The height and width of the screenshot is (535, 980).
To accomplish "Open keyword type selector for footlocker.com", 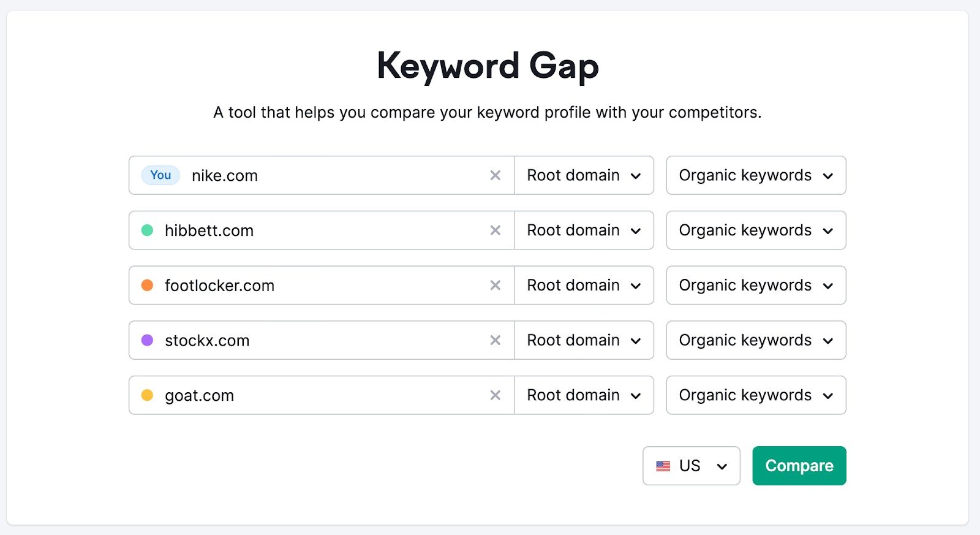I will click(x=755, y=285).
